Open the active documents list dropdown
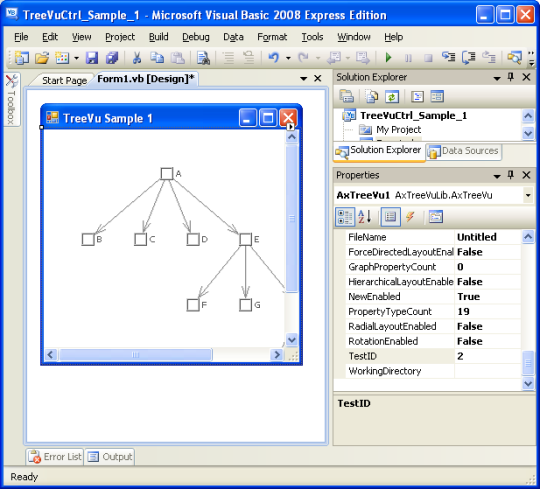The width and height of the screenshot is (540, 489). tap(303, 79)
